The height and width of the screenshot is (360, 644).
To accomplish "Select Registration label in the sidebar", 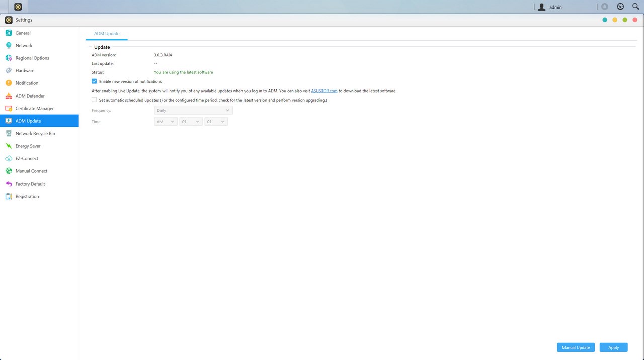I will click(x=27, y=196).
